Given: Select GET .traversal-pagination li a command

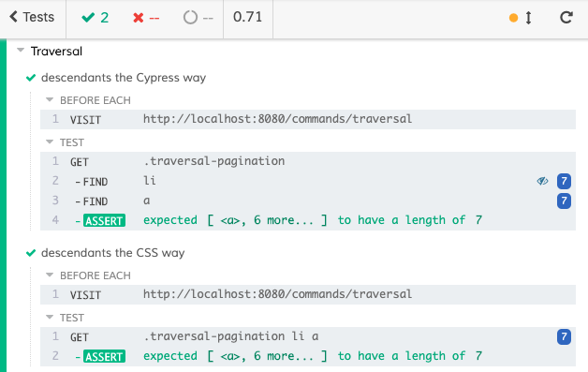Looking at the screenshot, I should (308, 336).
